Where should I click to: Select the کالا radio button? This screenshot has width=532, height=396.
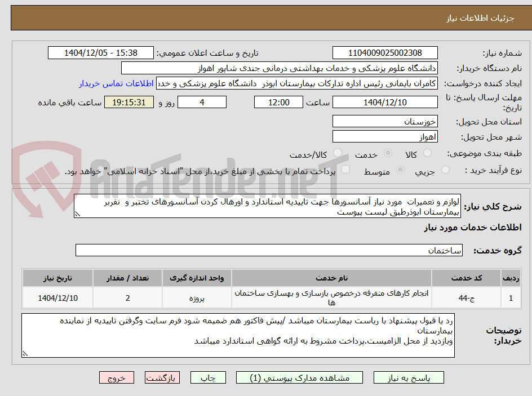(428, 153)
